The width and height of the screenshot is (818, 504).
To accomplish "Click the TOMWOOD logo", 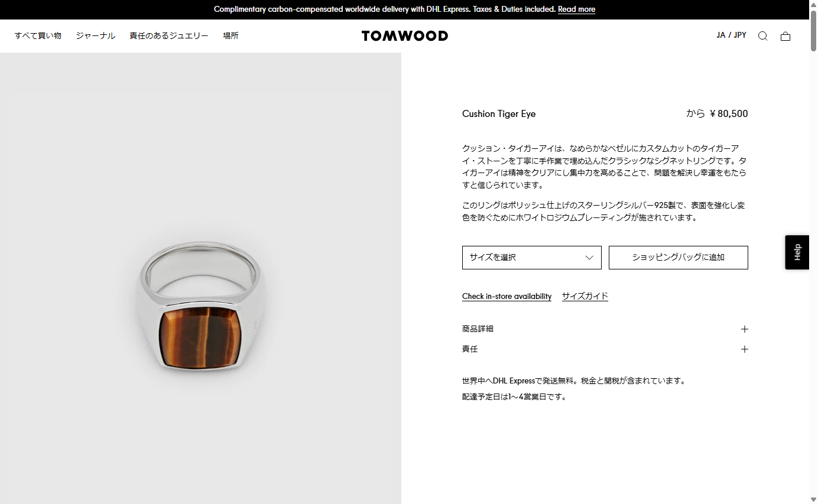I will (405, 36).
